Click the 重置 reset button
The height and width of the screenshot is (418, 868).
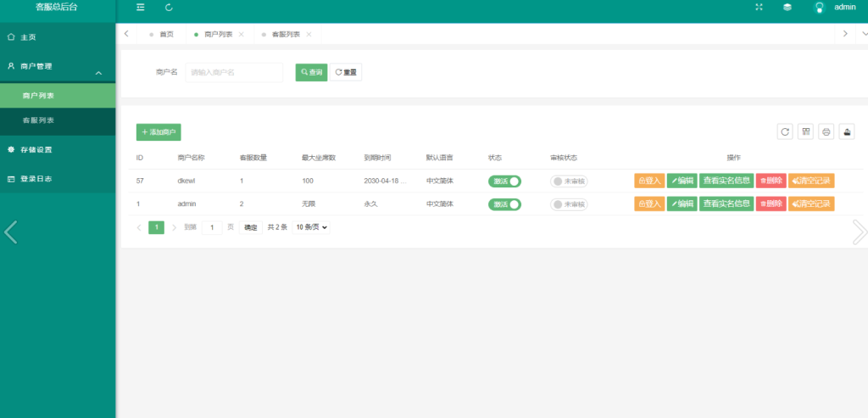pos(346,72)
